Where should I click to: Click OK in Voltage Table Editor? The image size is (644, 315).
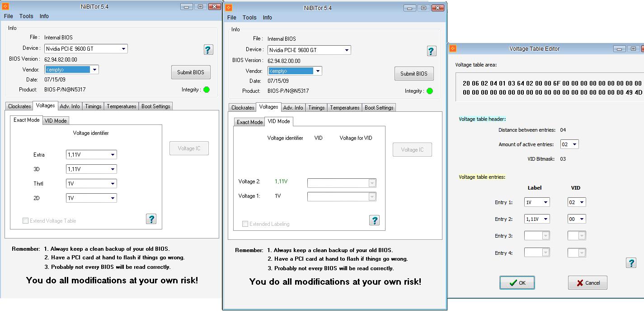tap(517, 283)
